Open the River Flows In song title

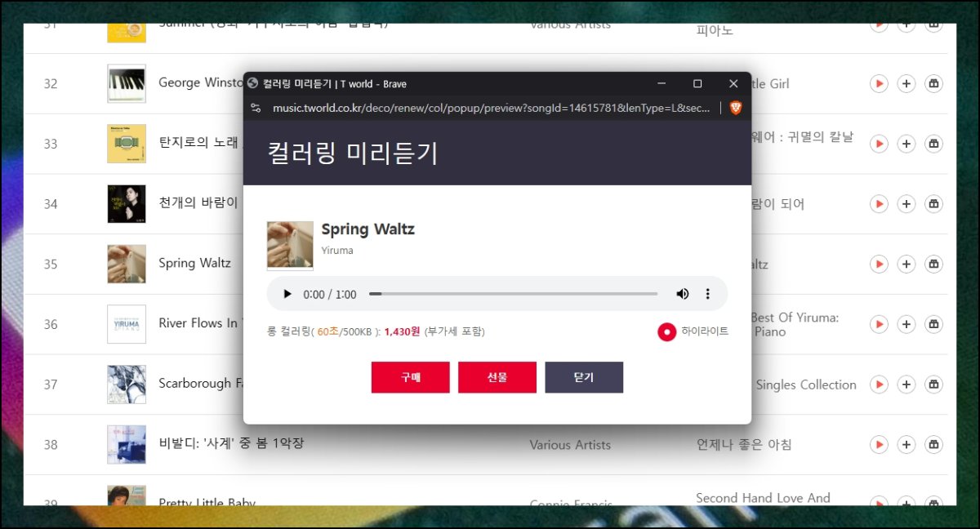pos(200,323)
